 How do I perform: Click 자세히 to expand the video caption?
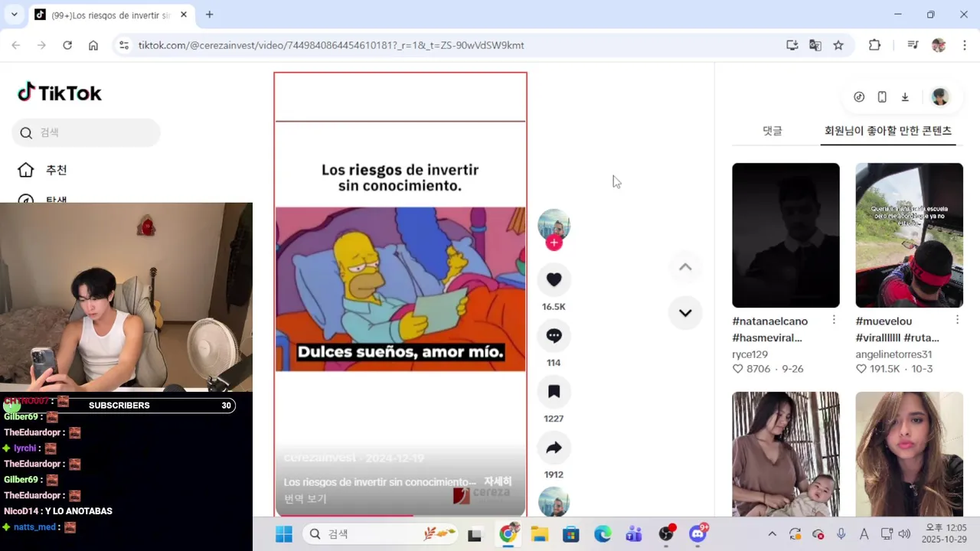(x=498, y=481)
